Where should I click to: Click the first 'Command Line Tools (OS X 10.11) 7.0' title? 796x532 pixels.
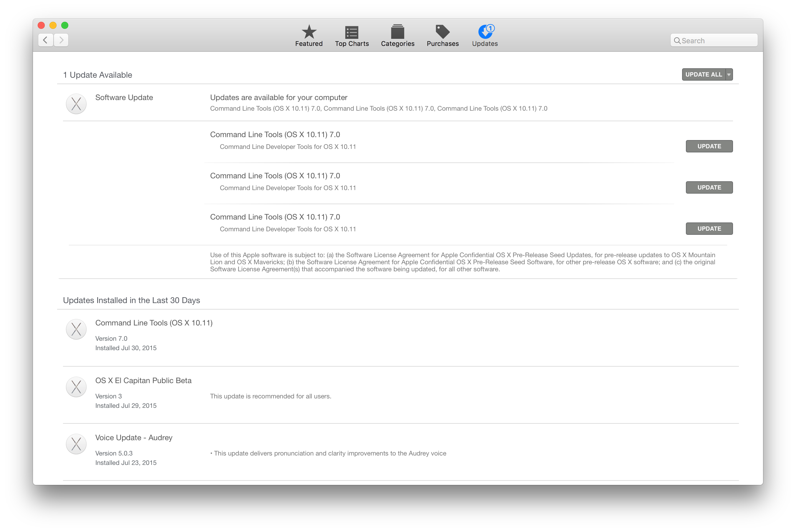pyautogui.click(x=275, y=135)
